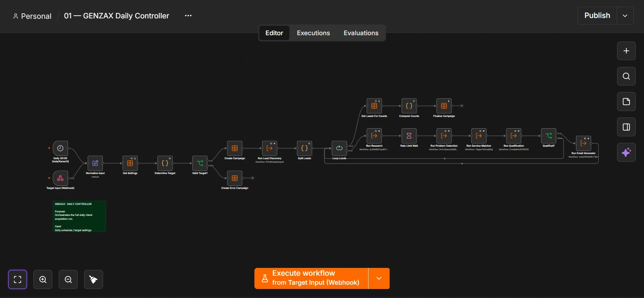Zoom in on the canvas
Screen dimensions: 644x298
43,279
